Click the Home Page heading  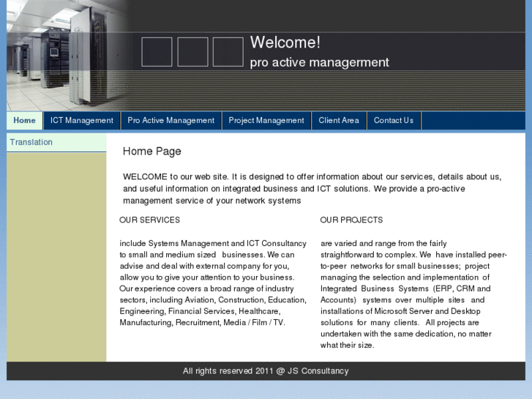pos(152,151)
